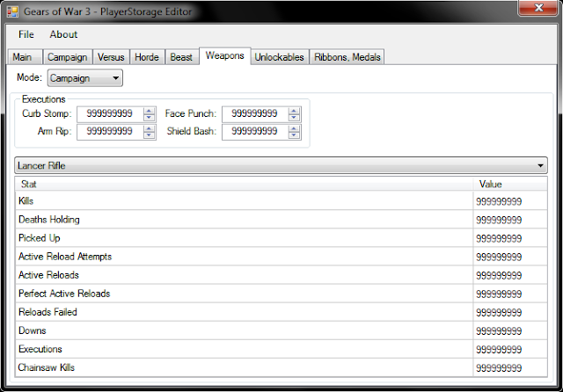Expand the Mode dropdown
This screenshot has width=563, height=392.
pos(85,78)
